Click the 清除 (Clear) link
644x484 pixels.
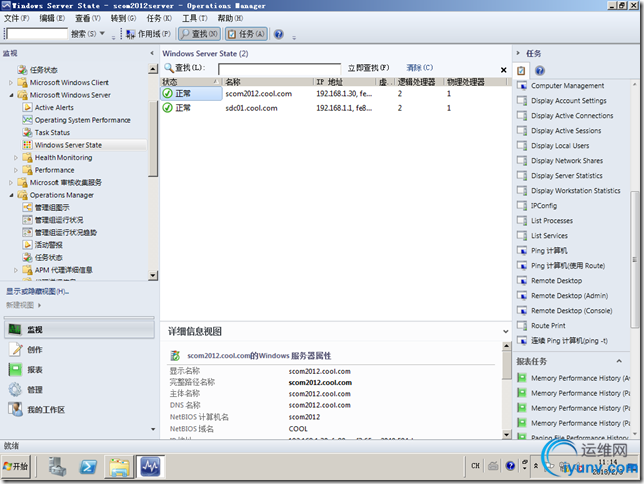pyautogui.click(x=419, y=68)
